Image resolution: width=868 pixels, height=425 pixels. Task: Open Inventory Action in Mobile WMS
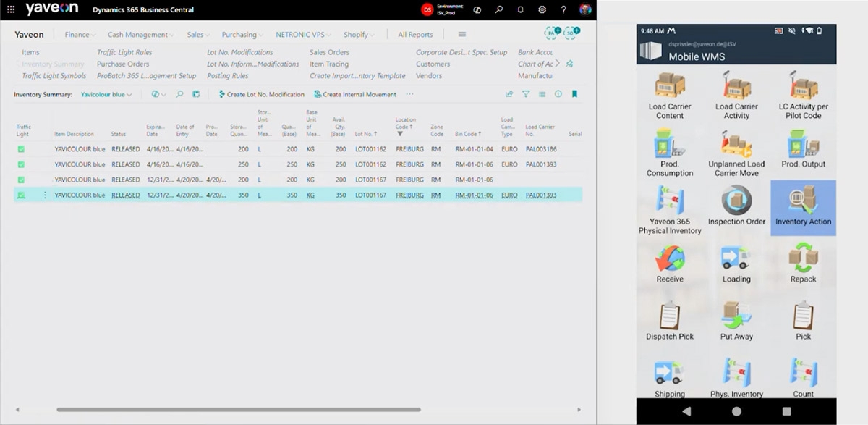click(x=803, y=208)
